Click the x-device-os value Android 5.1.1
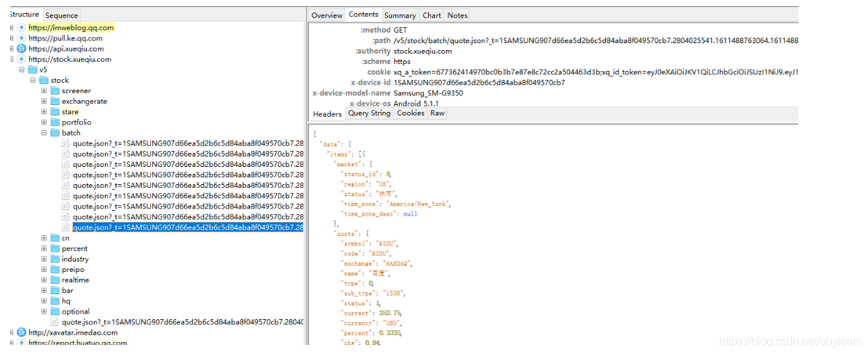This screenshot has height=354, width=868. click(x=416, y=104)
